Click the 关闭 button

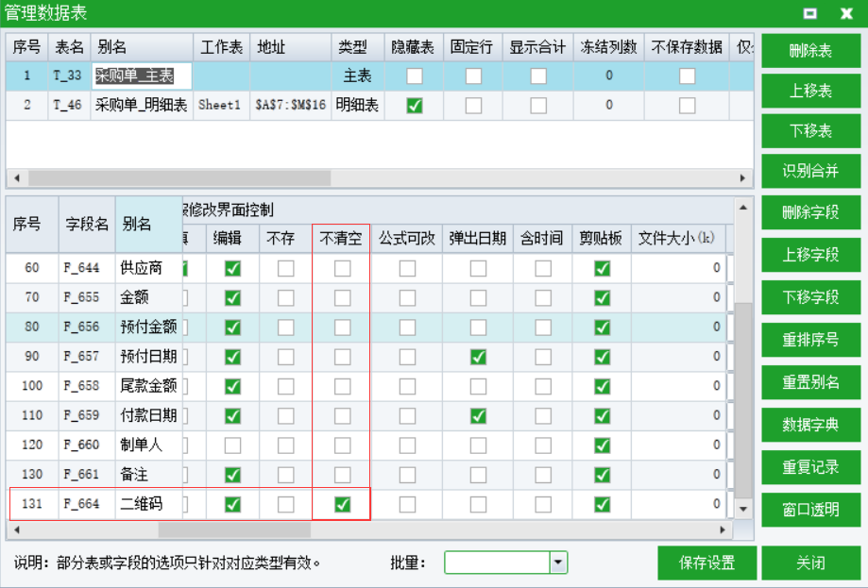810,563
